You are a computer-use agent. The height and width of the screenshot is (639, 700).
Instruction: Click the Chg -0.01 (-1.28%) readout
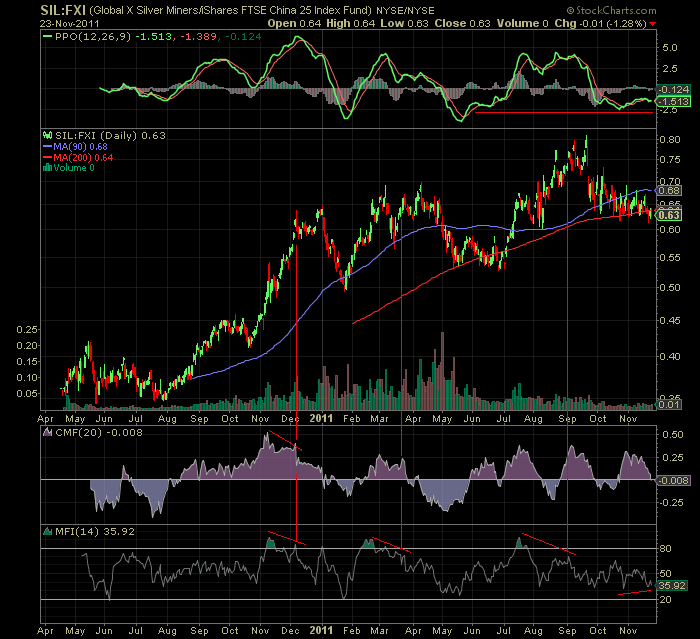600,23
